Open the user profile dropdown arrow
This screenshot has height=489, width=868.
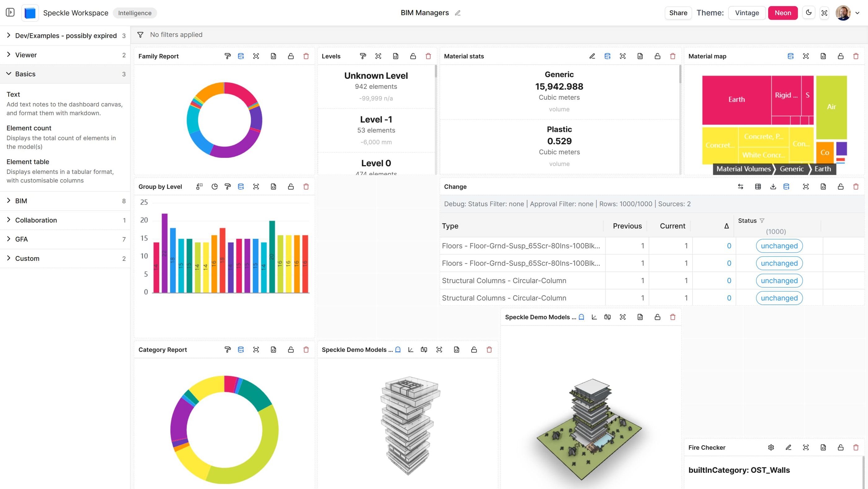[857, 13]
